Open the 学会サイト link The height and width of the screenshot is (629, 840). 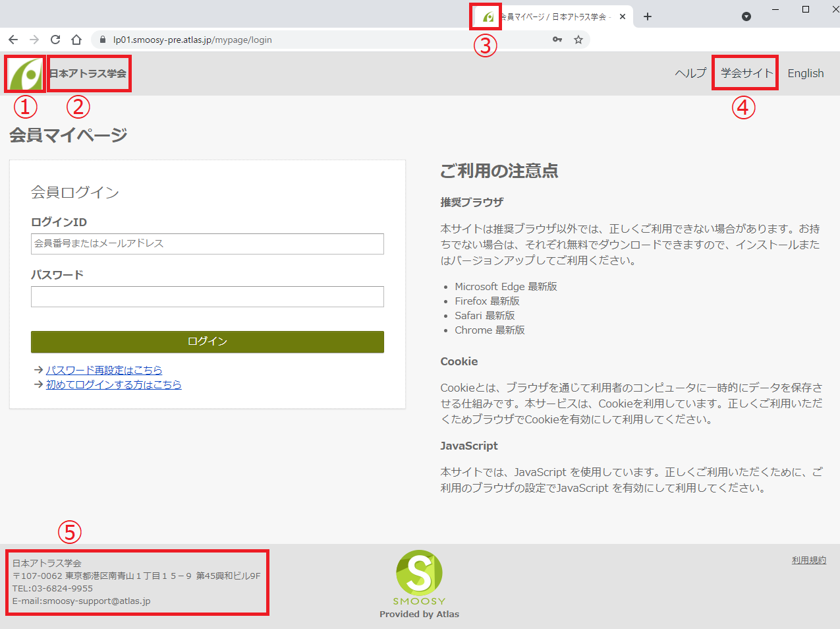coord(746,73)
